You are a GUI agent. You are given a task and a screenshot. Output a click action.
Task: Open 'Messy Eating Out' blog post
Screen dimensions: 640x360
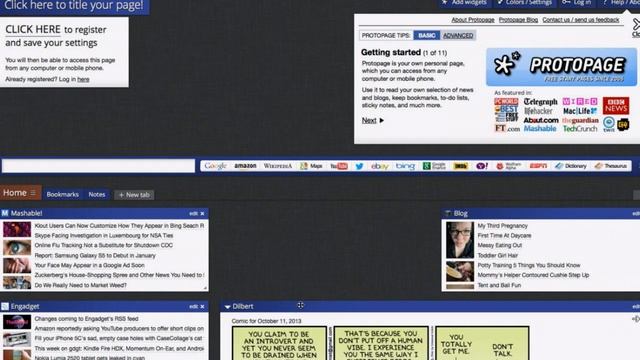pos(500,245)
